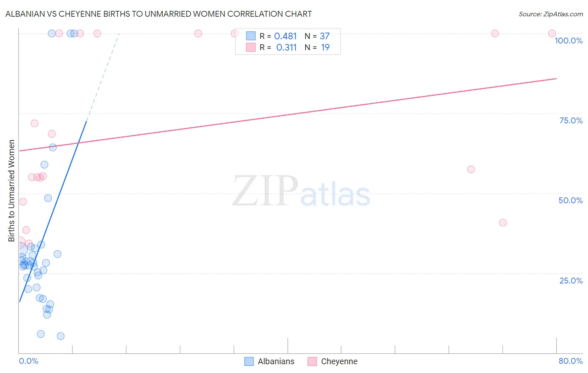Click the N = 37 value in legend
588x373 pixels.
pyautogui.click(x=317, y=36)
